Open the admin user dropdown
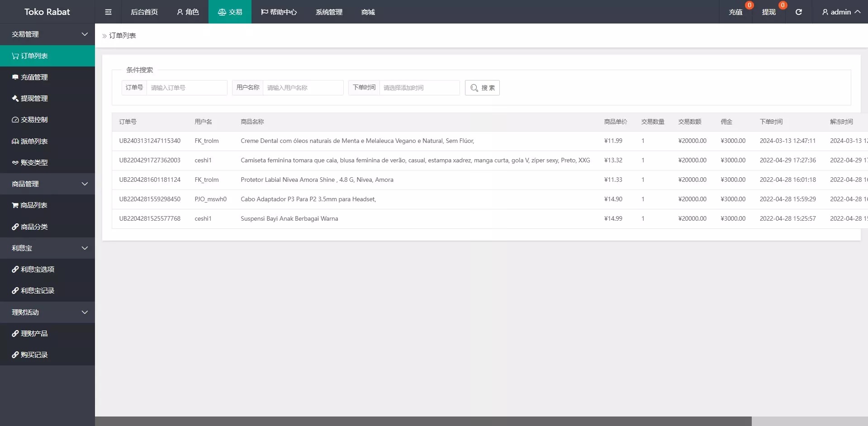Screen dimensions: 868x426 point(840,12)
